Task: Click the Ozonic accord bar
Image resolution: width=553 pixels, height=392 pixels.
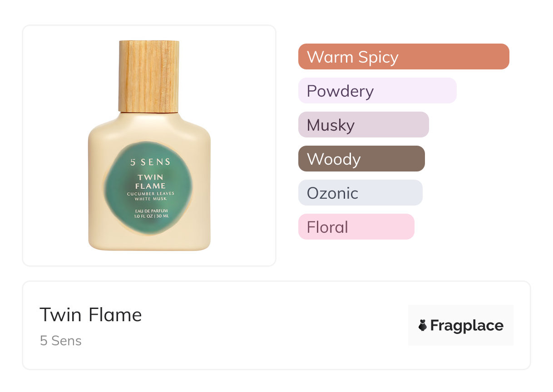Action: pyautogui.click(x=360, y=193)
